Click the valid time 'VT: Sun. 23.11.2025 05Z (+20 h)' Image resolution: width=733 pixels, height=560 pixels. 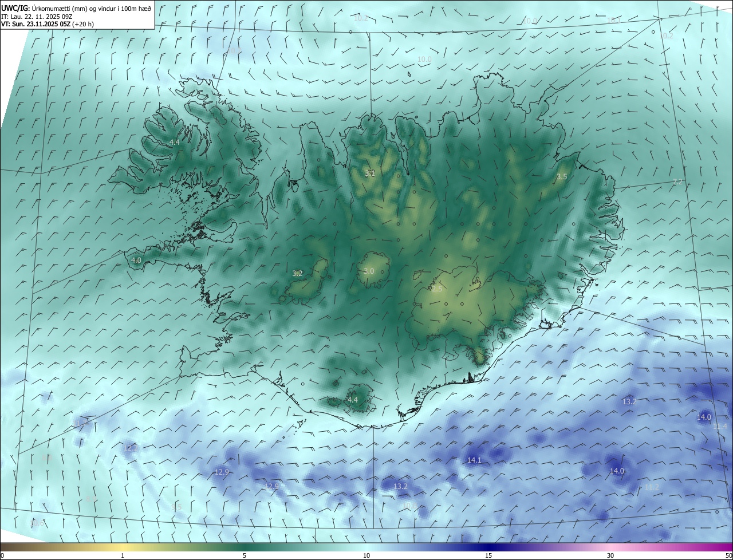[x=48, y=24]
